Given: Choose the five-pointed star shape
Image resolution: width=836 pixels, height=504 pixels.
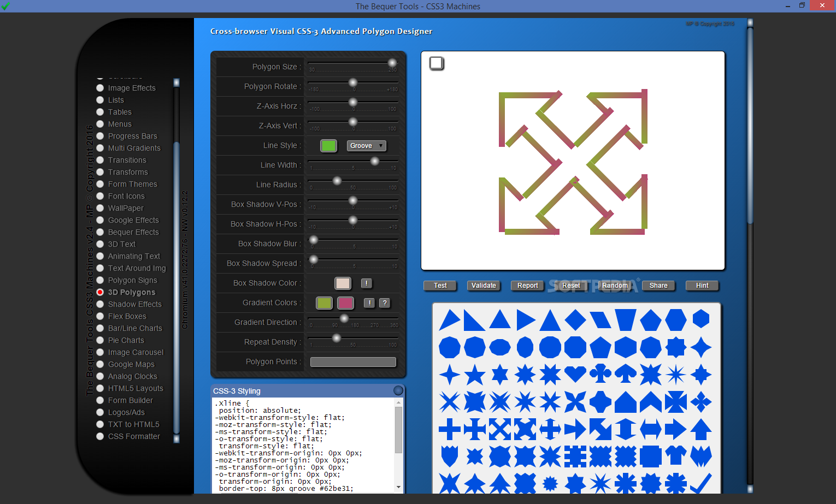Looking at the screenshot, I should [474, 374].
